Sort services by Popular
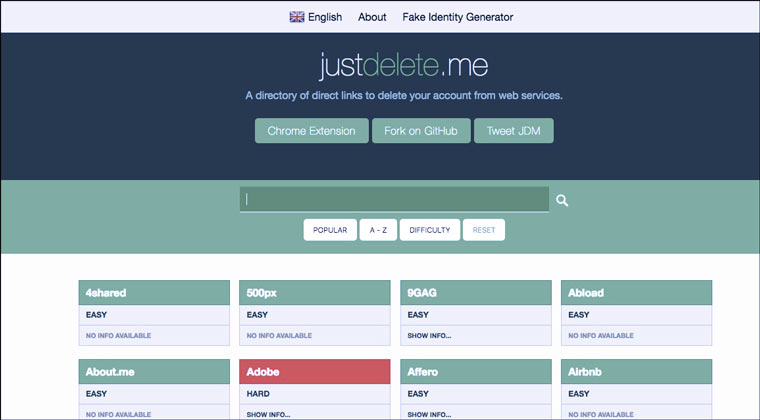The image size is (760, 420). (x=330, y=230)
